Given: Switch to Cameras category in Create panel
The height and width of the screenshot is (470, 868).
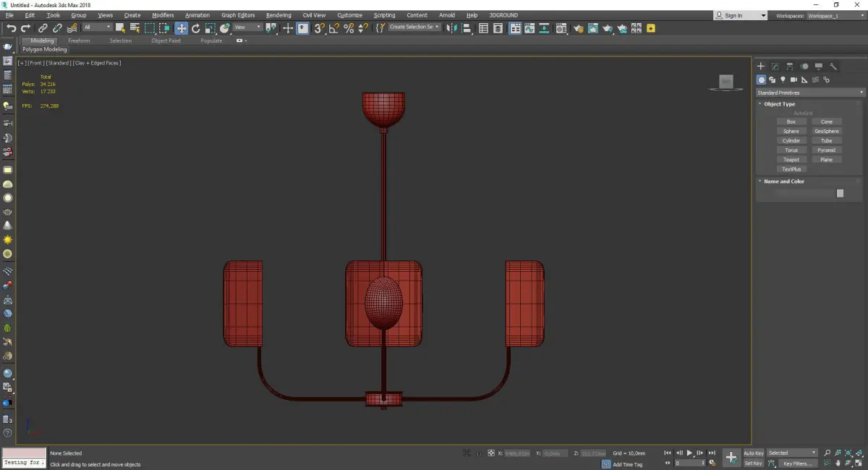Looking at the screenshot, I should pos(793,80).
